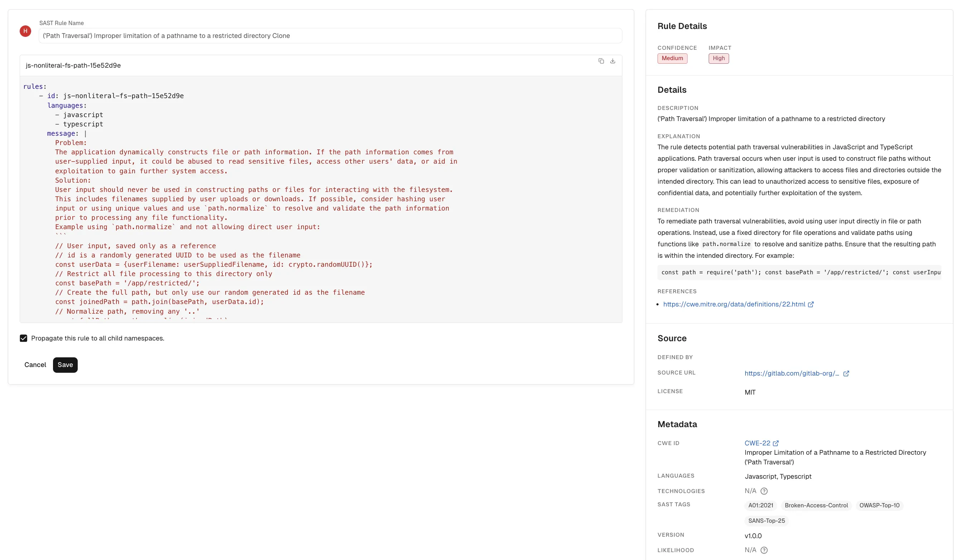
Task: Click the description text under DESCRIPTION
Action: (771, 119)
